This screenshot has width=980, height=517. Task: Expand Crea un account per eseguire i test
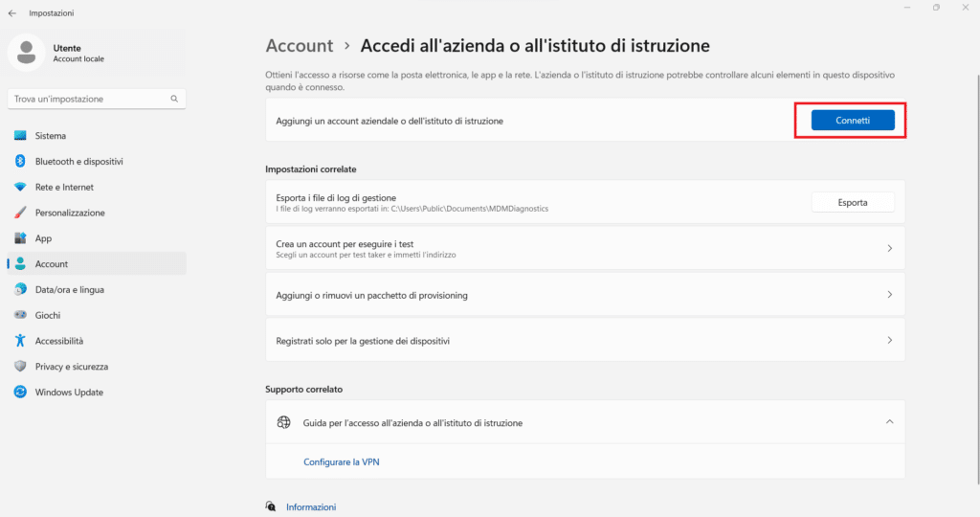click(585, 249)
